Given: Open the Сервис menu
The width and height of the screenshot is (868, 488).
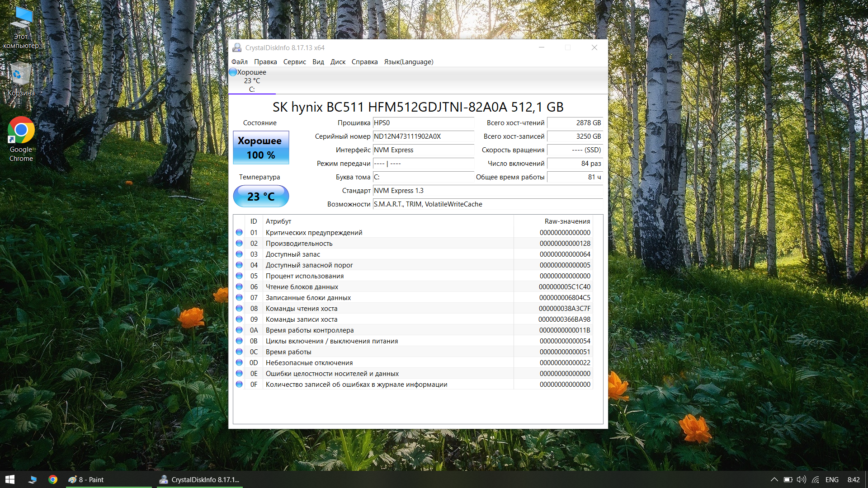Looking at the screenshot, I should (x=294, y=62).
